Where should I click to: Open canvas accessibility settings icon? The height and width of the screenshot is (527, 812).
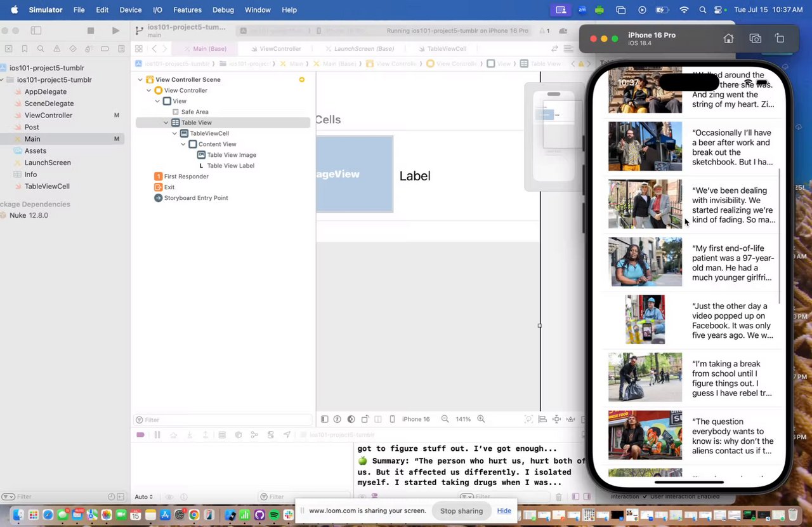pyautogui.click(x=337, y=419)
